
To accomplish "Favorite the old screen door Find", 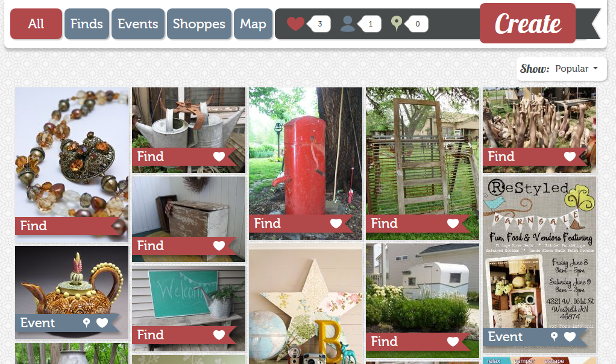I will click(x=453, y=224).
